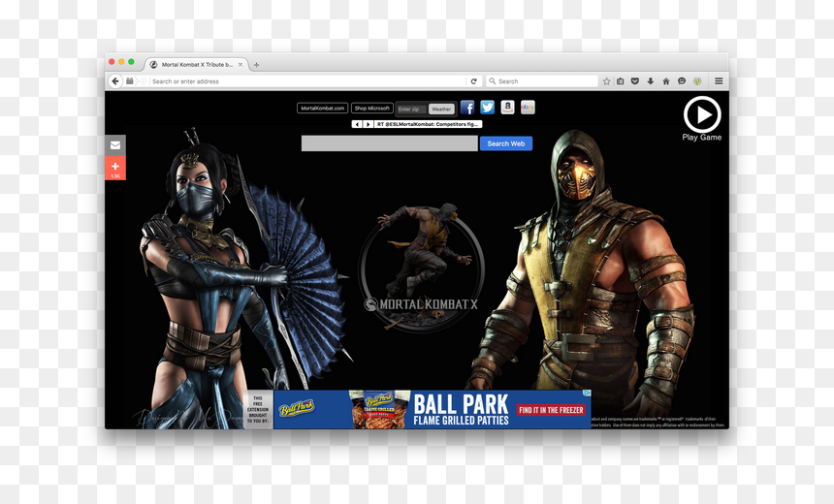Click the Search Web button
834x504 pixels.
(x=506, y=143)
